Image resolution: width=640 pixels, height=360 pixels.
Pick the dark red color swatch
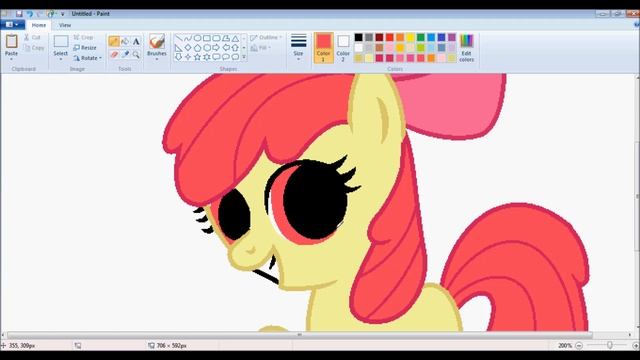379,38
